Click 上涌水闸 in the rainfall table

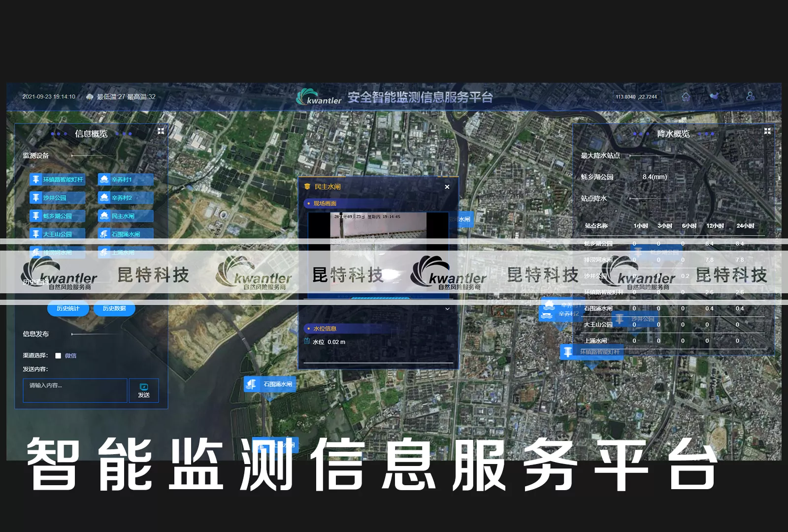click(595, 341)
